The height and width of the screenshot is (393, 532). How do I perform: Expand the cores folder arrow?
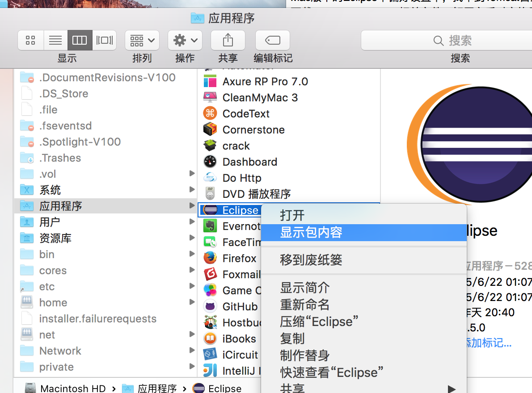pyautogui.click(x=192, y=270)
